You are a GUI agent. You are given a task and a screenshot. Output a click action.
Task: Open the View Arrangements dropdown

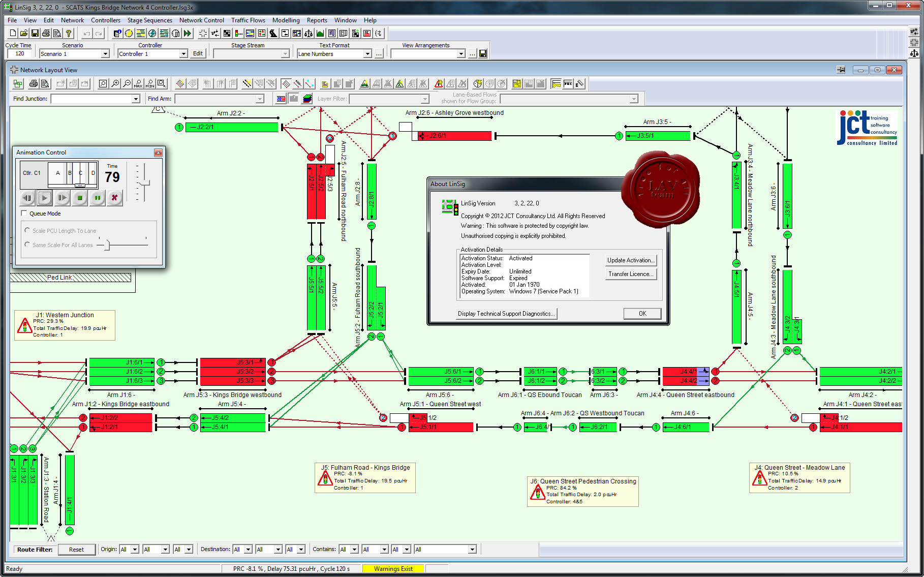click(x=461, y=54)
